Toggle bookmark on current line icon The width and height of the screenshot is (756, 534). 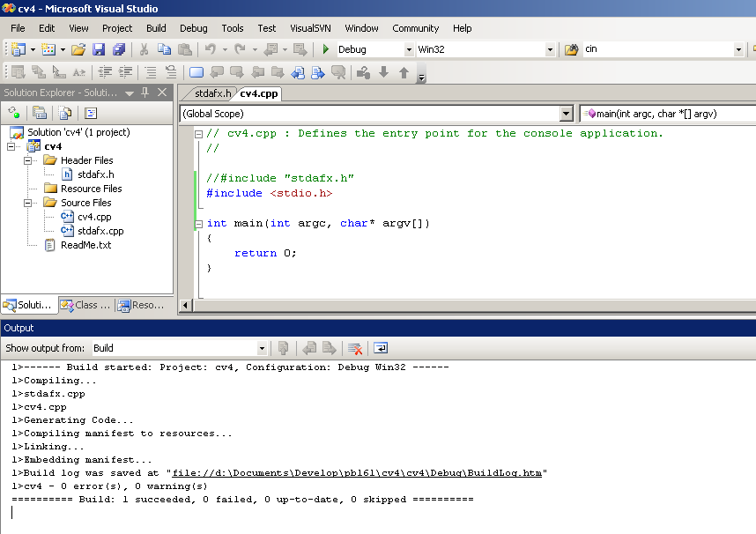pos(196,72)
